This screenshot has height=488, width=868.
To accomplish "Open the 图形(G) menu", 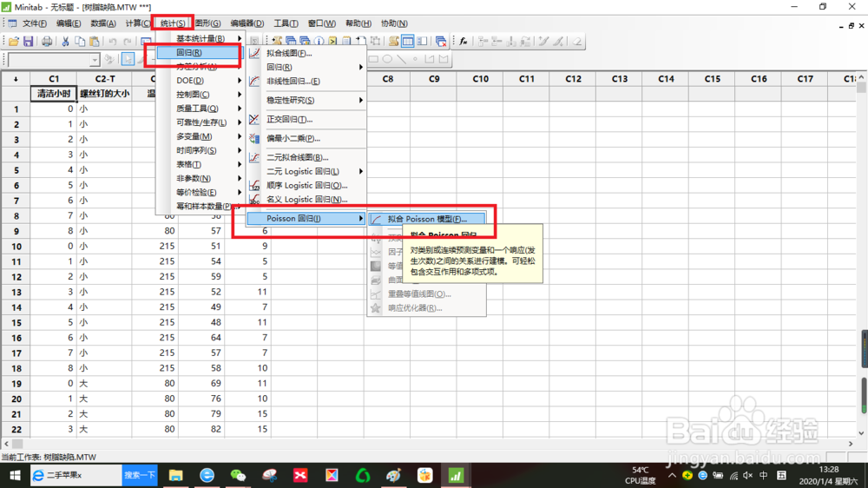I will pyautogui.click(x=207, y=23).
